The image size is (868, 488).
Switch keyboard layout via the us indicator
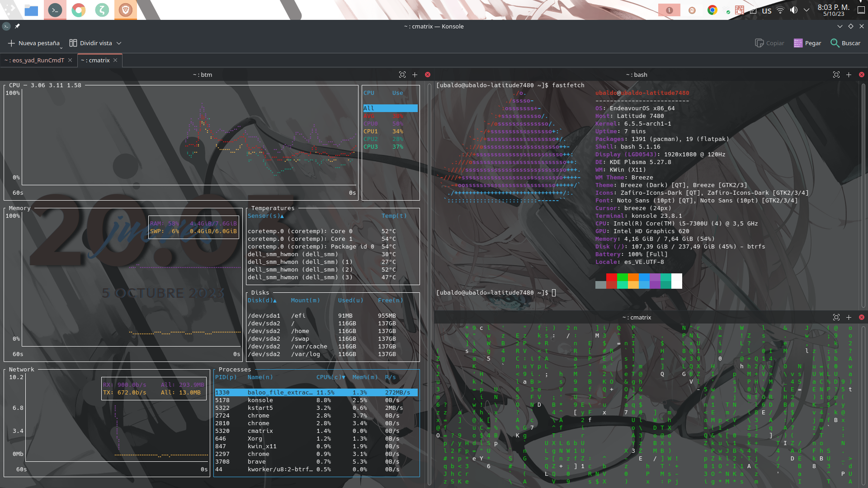[x=767, y=10]
